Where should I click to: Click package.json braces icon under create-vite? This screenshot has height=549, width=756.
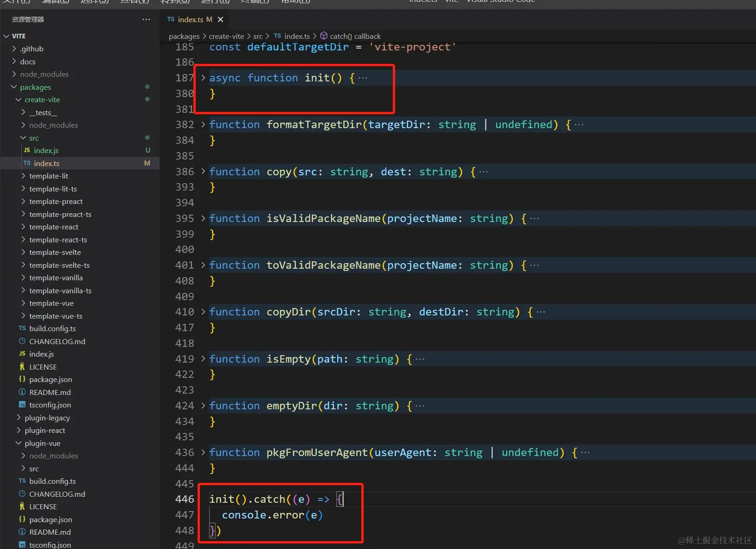(22, 379)
